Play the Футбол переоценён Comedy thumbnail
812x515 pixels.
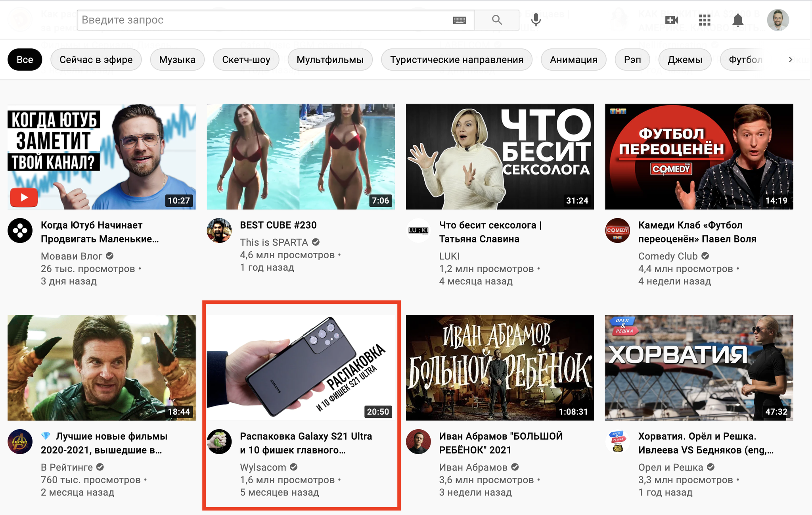click(x=699, y=157)
